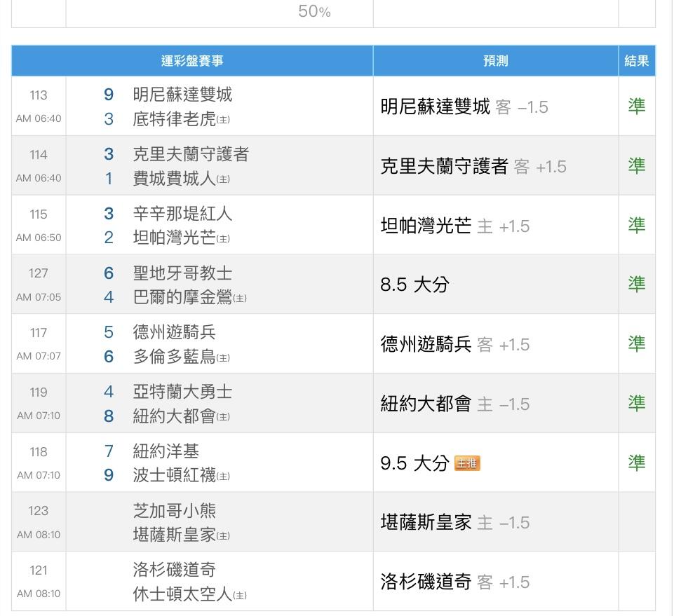The image size is (681, 616).
Task: Click the 準 result for match 117
Action: [637, 344]
